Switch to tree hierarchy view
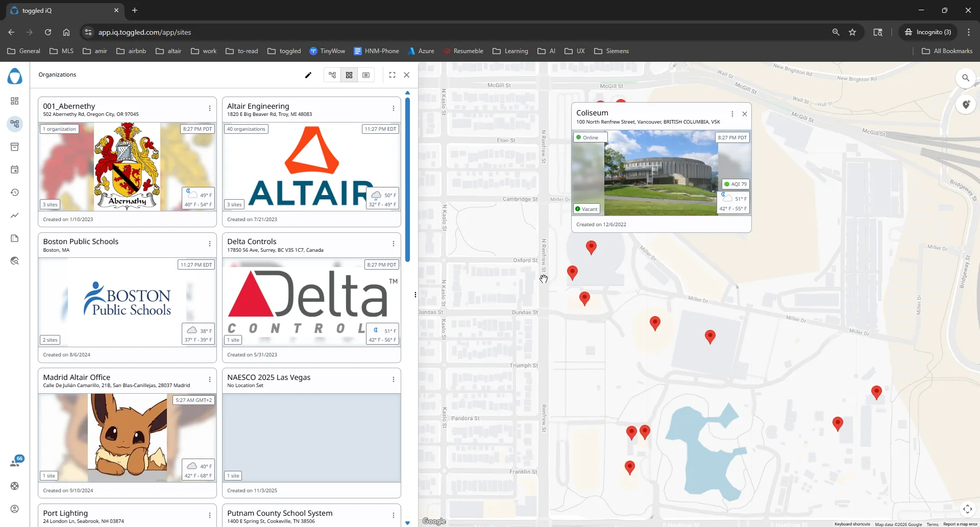The height and width of the screenshot is (527, 980). (332, 75)
